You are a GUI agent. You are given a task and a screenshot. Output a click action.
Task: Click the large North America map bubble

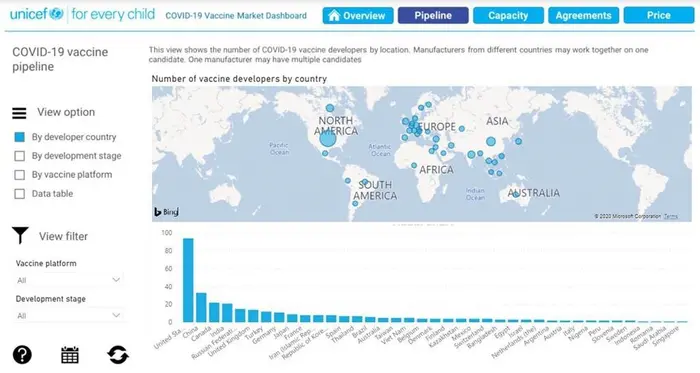coord(328,139)
